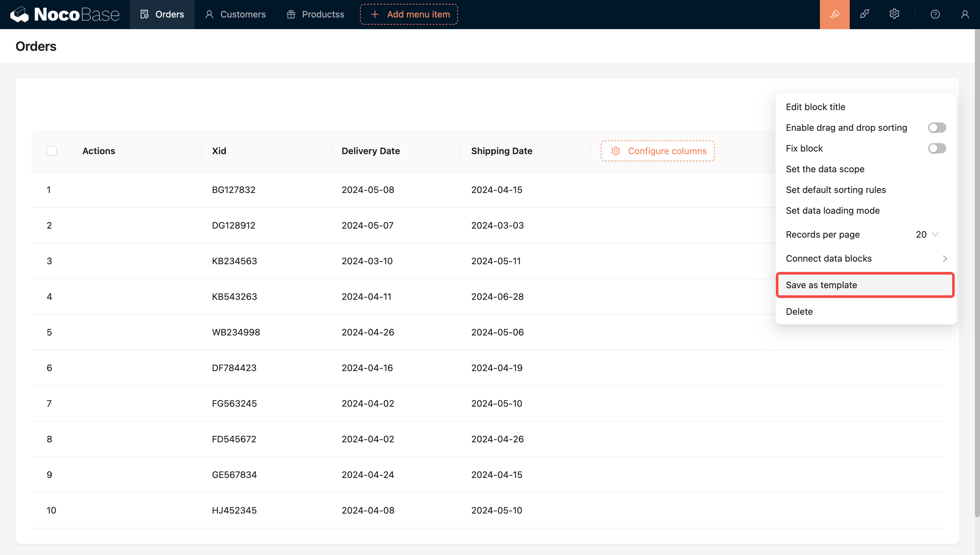This screenshot has width=980, height=555.
Task: Switch to the Orders tab
Action: [162, 15]
